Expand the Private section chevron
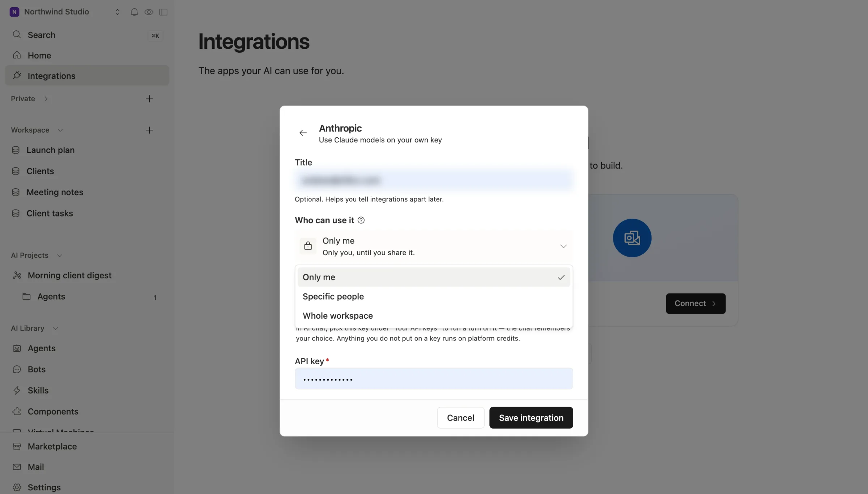This screenshot has height=494, width=868. [46, 99]
